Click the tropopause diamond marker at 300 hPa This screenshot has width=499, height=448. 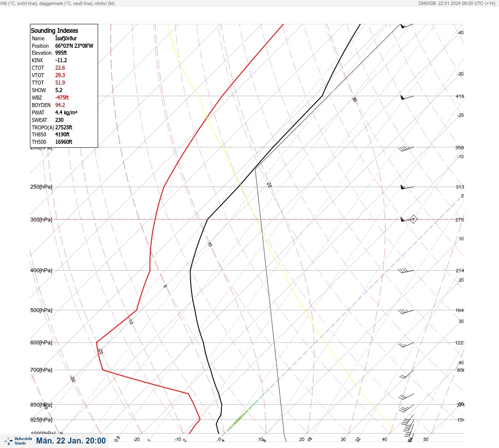coord(413,219)
